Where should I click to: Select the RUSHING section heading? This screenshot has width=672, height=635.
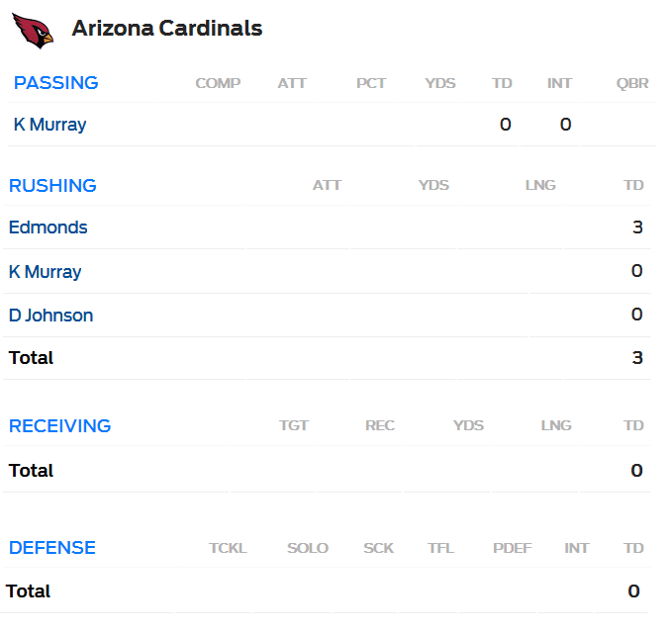pyautogui.click(x=52, y=186)
